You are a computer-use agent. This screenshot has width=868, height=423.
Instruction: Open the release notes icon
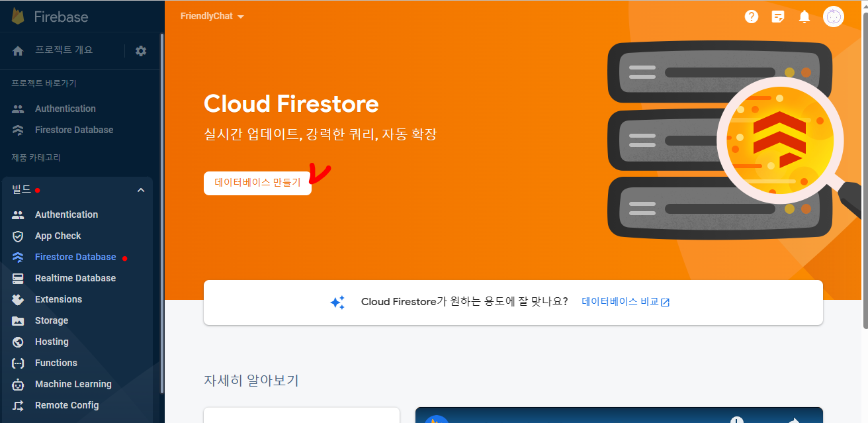778,17
